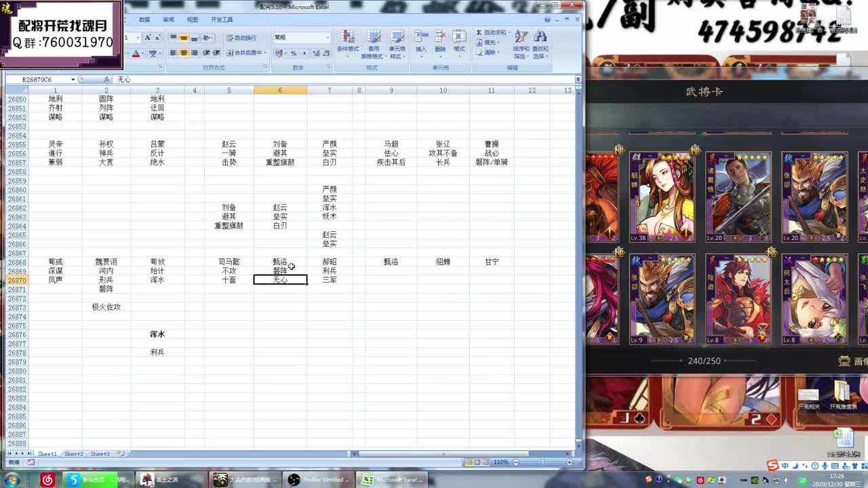The height and width of the screenshot is (488, 868).
Task: Select column 6 header
Action: click(280, 90)
